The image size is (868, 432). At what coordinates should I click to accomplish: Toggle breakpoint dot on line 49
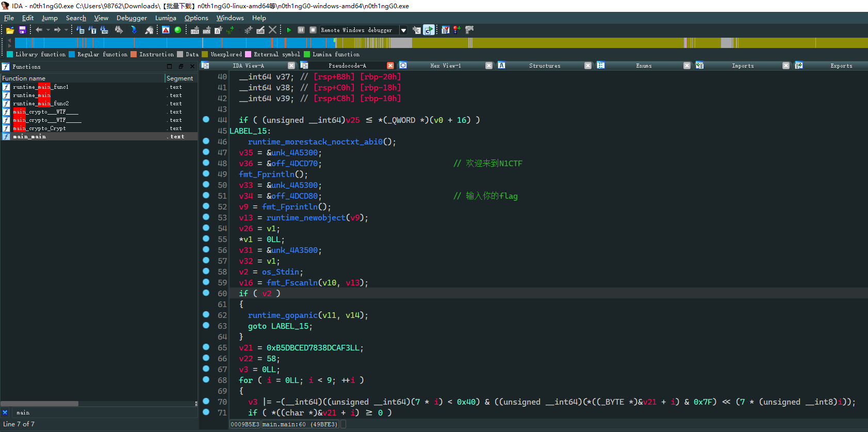[206, 174]
